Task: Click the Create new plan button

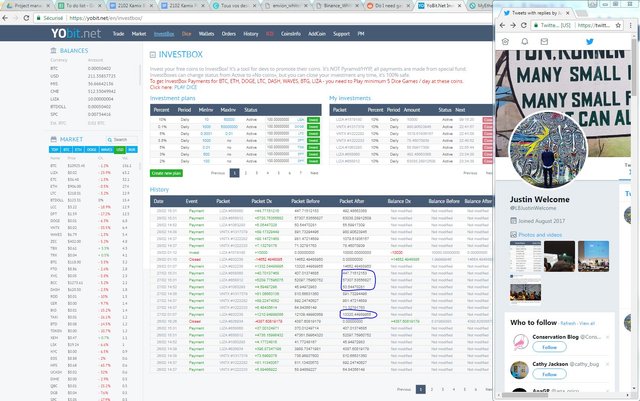Action: click(x=166, y=173)
